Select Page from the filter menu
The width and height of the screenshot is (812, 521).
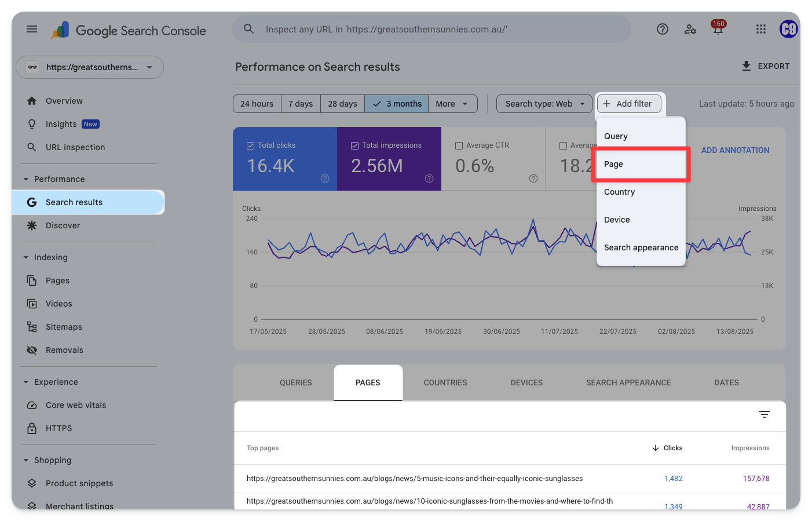pos(614,164)
